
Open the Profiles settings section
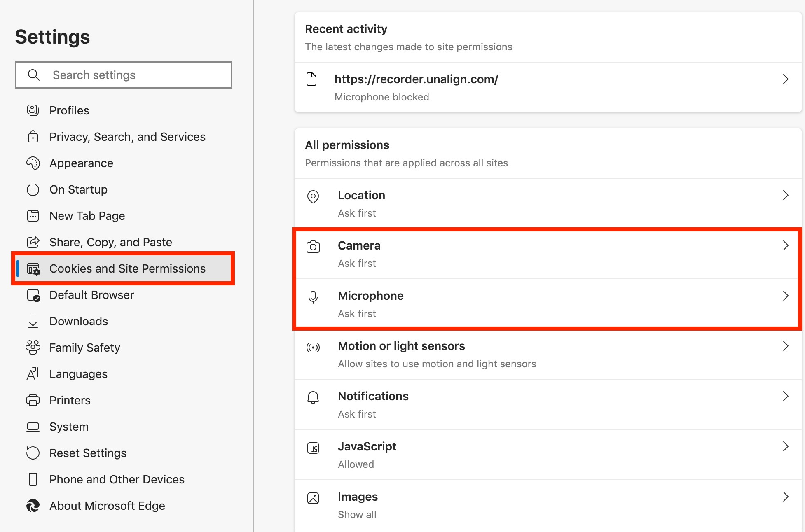[x=124, y=110]
